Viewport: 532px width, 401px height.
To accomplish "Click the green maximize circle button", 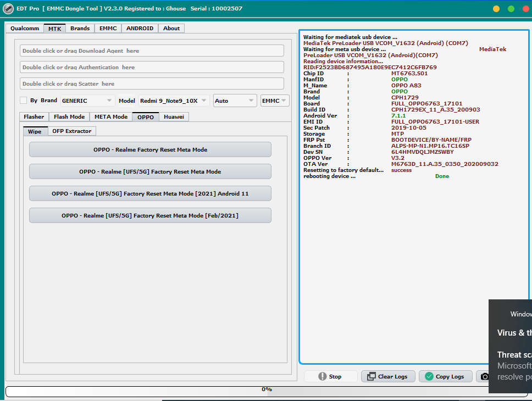I will 511,9.
